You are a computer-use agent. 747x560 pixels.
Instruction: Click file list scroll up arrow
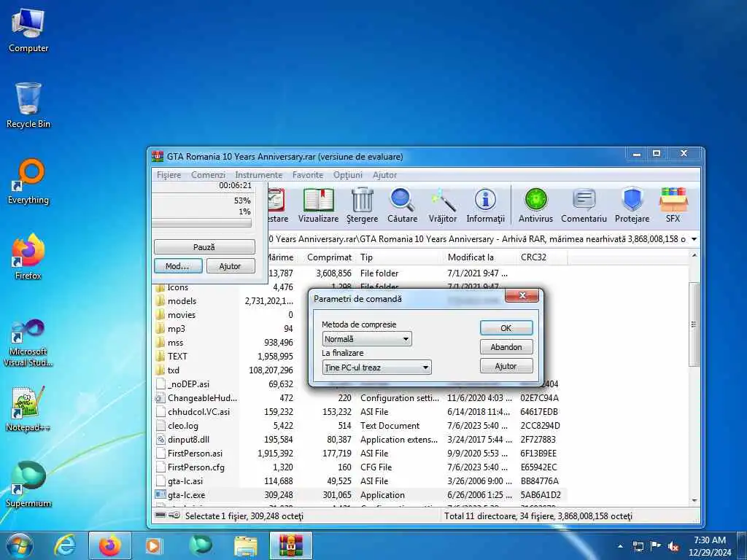(694, 256)
